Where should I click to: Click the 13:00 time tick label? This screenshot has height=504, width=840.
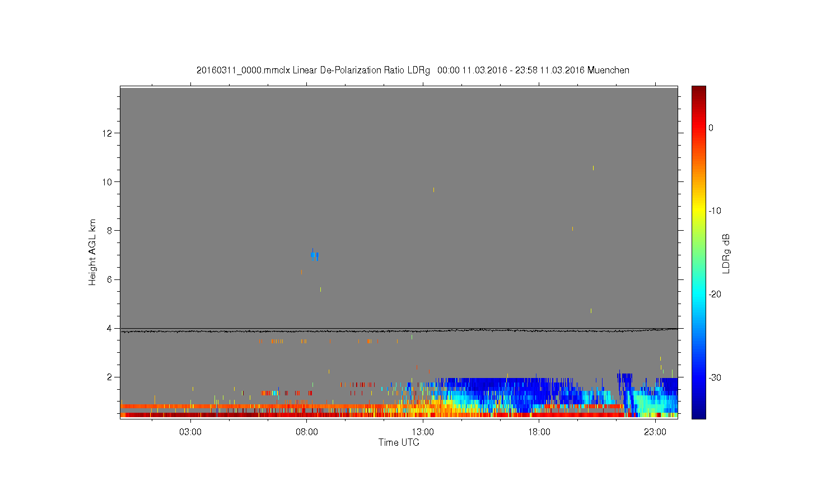(x=423, y=432)
